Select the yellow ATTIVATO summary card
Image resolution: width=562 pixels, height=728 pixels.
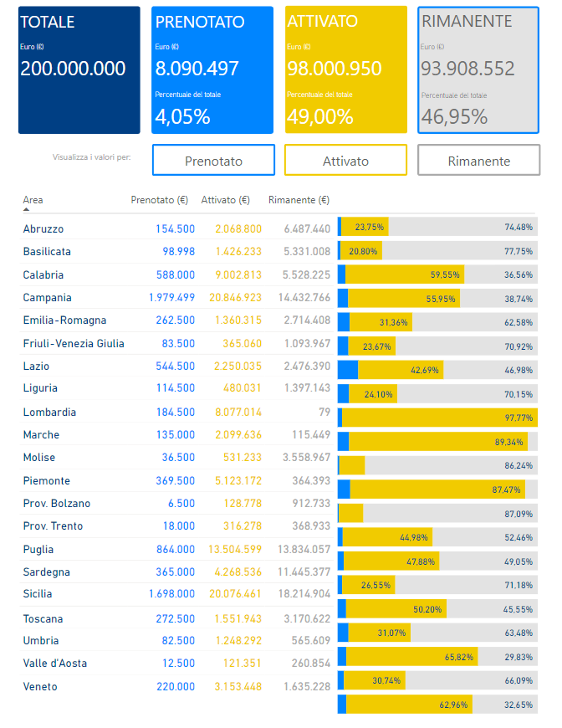345,70
